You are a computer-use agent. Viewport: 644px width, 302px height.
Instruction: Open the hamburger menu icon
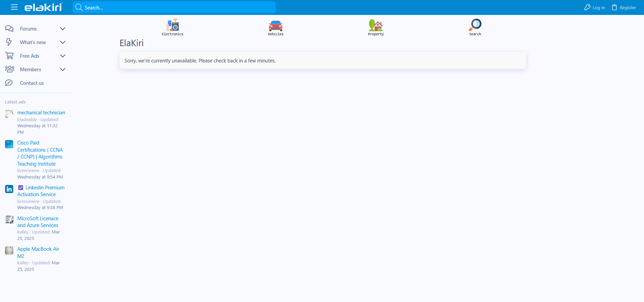14,7
